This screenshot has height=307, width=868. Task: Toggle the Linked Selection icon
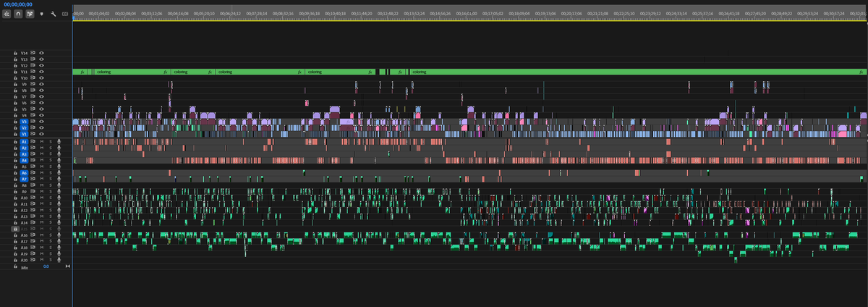coord(30,13)
